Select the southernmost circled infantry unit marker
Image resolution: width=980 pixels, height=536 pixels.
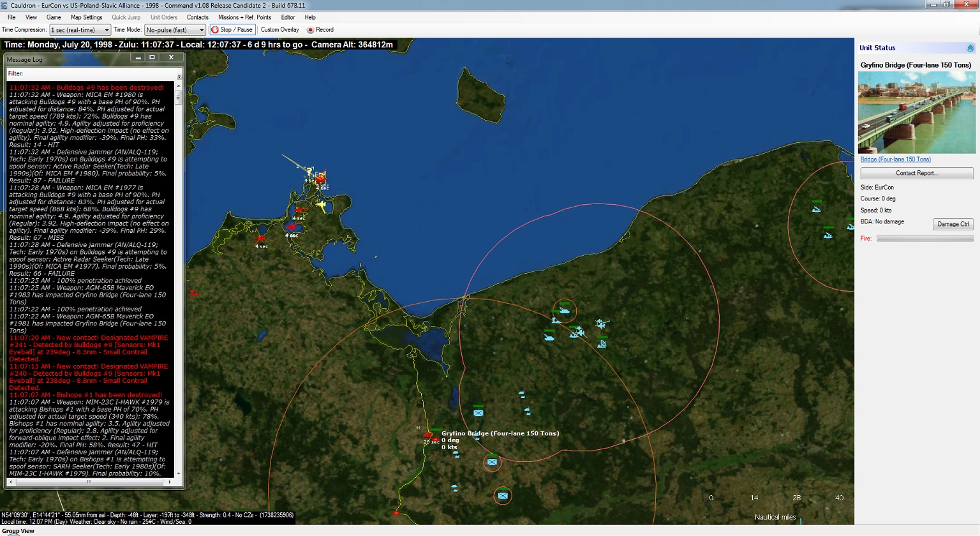(x=503, y=495)
